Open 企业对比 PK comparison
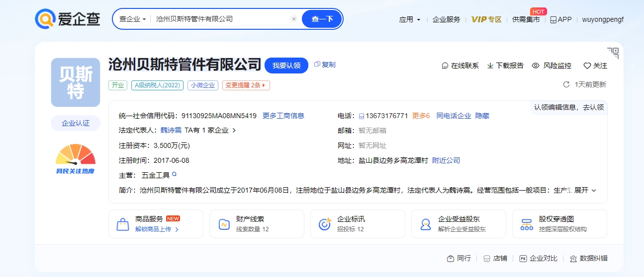Viewport: 644px width, 277px height. pos(539,259)
